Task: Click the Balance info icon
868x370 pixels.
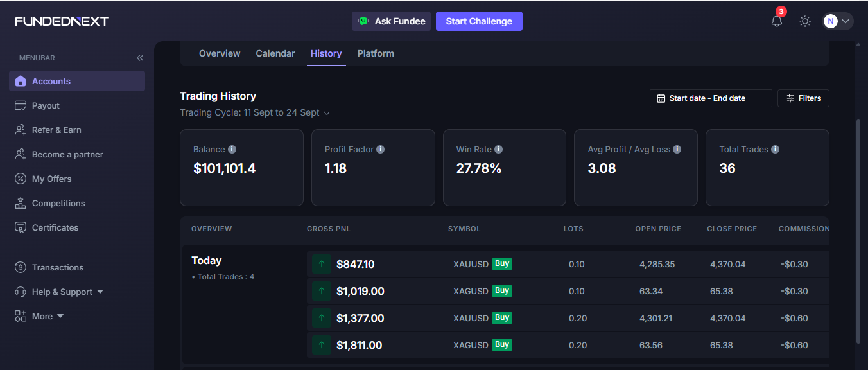Action: coord(232,149)
